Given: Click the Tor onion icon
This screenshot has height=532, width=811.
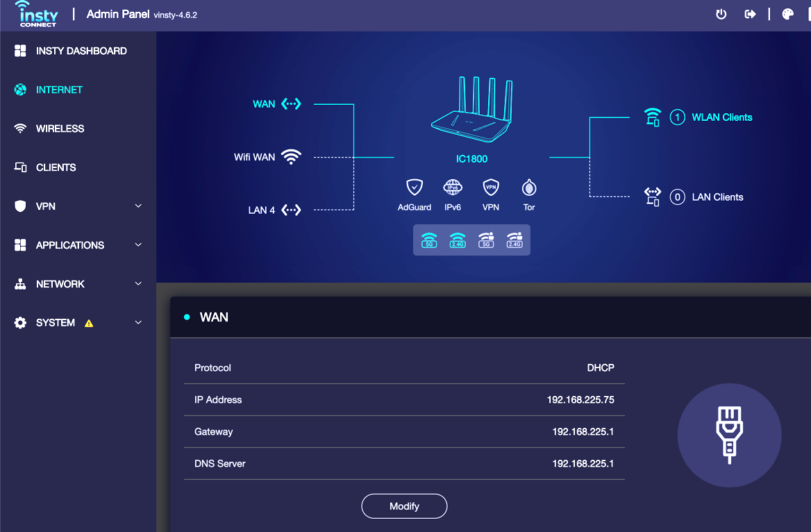Looking at the screenshot, I should pyautogui.click(x=529, y=188).
